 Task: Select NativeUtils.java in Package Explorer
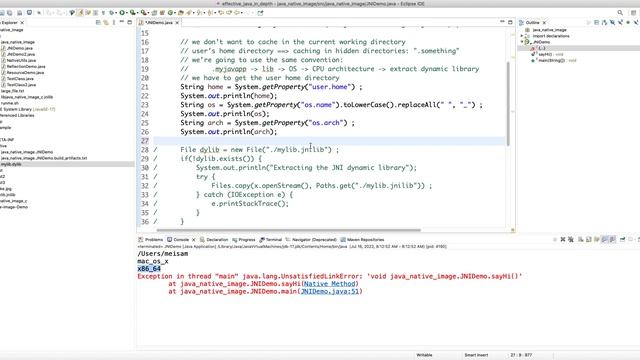pos(21,60)
